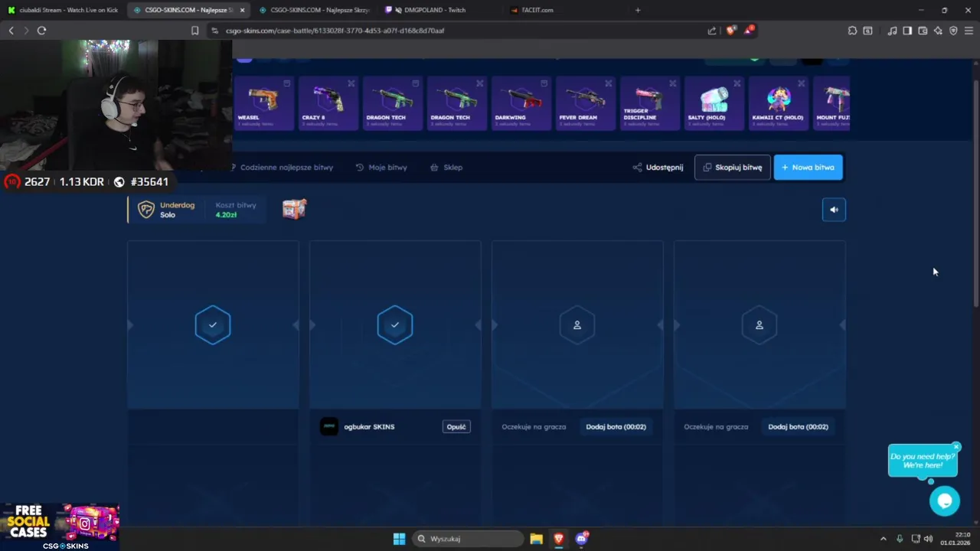This screenshot has height=551, width=980.
Task: Click the Wyszukaj taskbar search box
Action: pos(468,539)
